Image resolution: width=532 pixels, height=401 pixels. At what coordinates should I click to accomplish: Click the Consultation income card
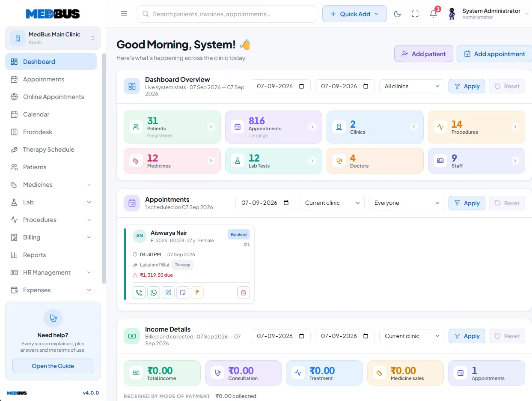coord(243,373)
